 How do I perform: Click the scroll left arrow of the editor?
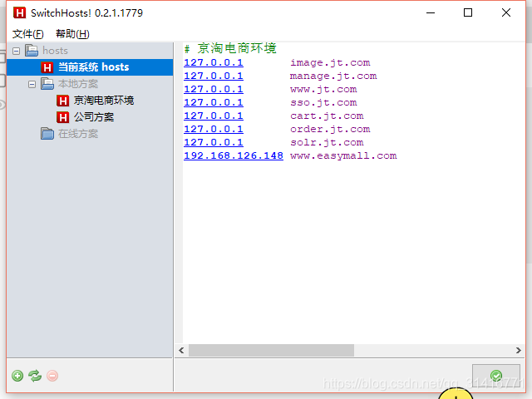coord(181,351)
